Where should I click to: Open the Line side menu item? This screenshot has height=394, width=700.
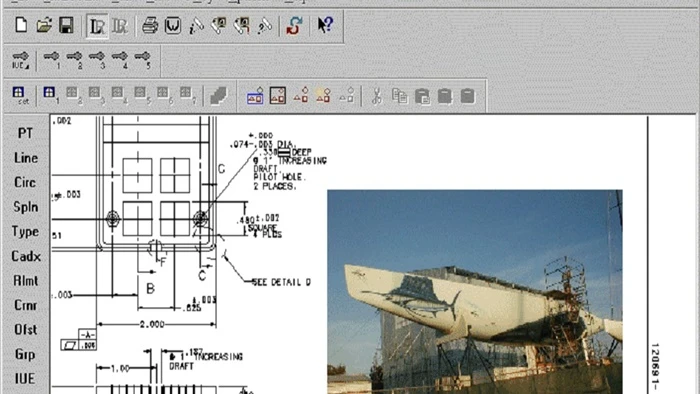pos(25,158)
